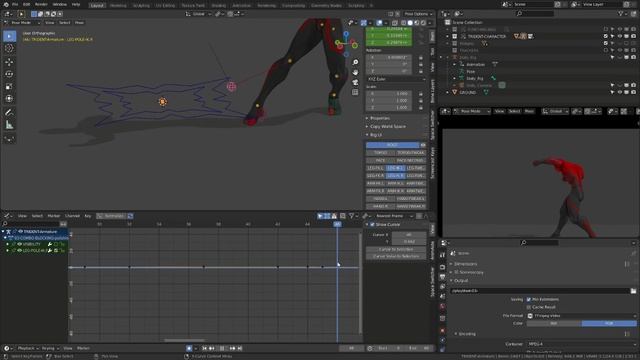Open the File Format FFmpeg Video dropdown
Screen dimensions: 640x360
(x=582, y=316)
